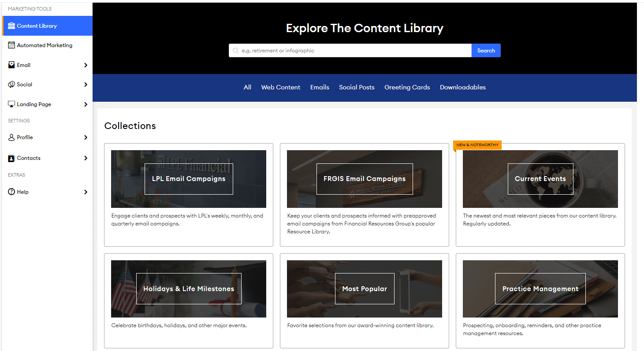This screenshot has height=351, width=644.
Task: Click the Email envelope icon in sidebar
Action: (x=11, y=65)
